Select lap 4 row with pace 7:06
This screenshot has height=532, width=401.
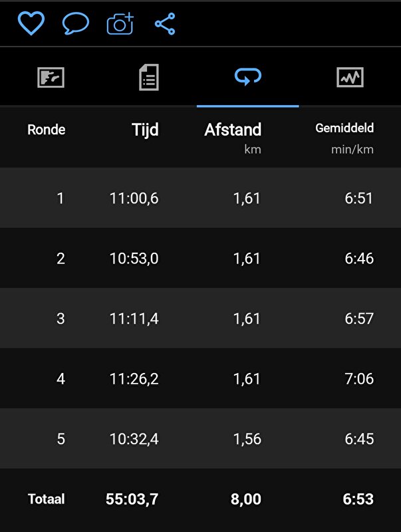(x=201, y=378)
